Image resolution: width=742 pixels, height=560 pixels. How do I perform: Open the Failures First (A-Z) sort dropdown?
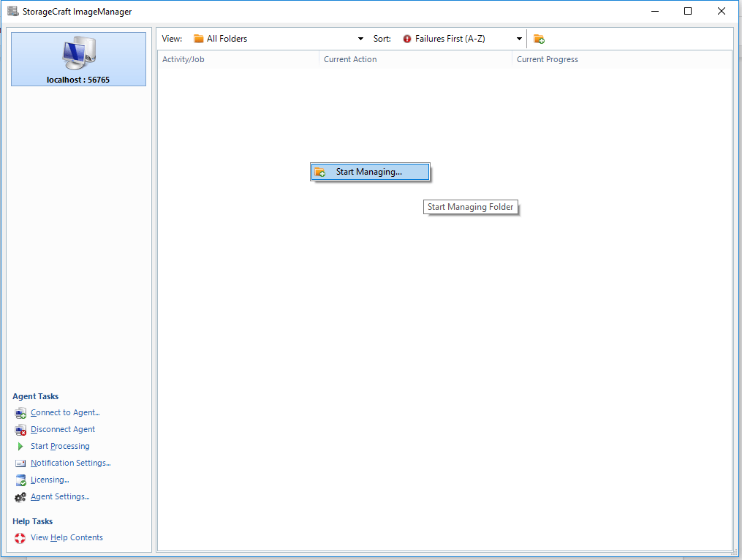[x=518, y=38]
